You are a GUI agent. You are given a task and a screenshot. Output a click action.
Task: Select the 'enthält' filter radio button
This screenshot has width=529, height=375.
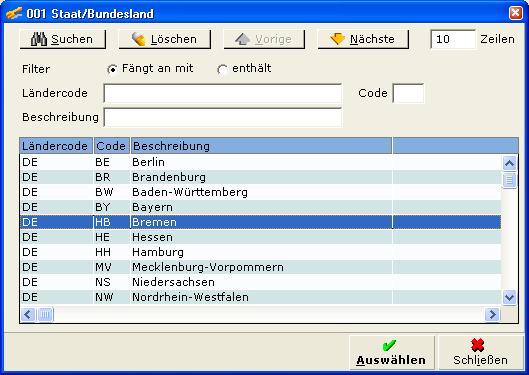[x=222, y=69]
